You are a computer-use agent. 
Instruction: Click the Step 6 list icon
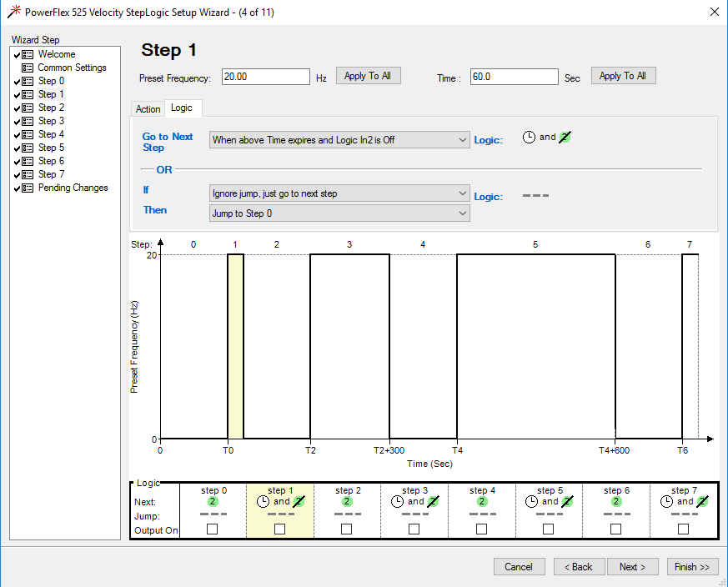[28, 161]
